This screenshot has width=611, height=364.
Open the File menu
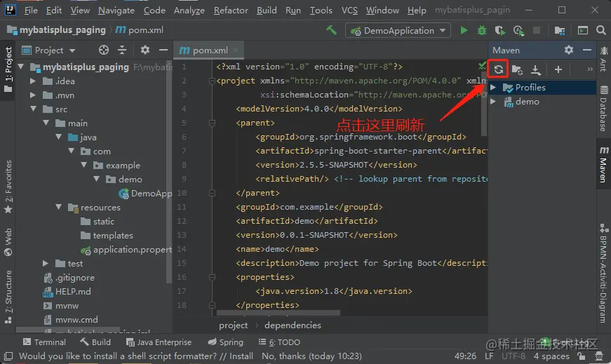[x=31, y=10]
